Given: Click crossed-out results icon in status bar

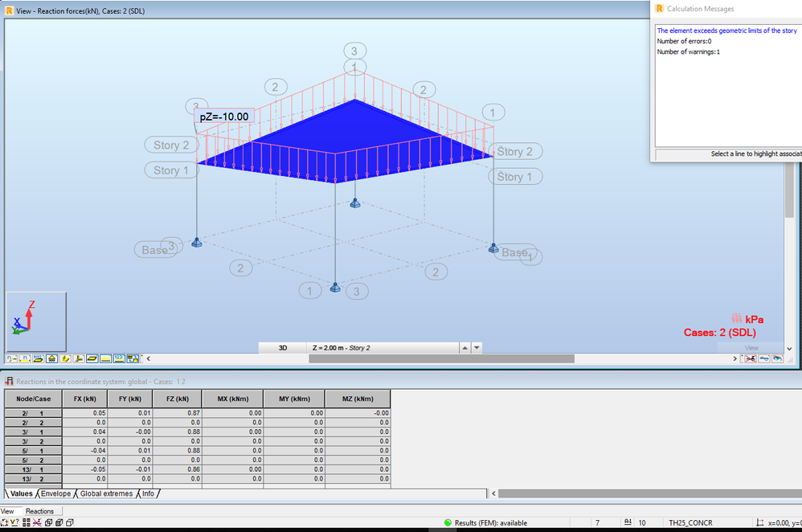Looking at the screenshot, I should coord(37,522).
